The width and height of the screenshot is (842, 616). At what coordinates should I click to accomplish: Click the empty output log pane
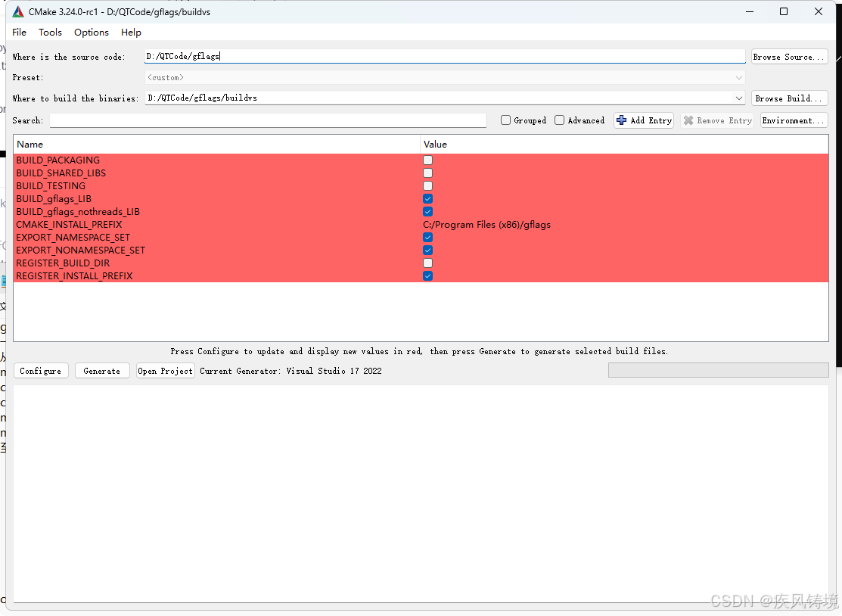point(421,493)
